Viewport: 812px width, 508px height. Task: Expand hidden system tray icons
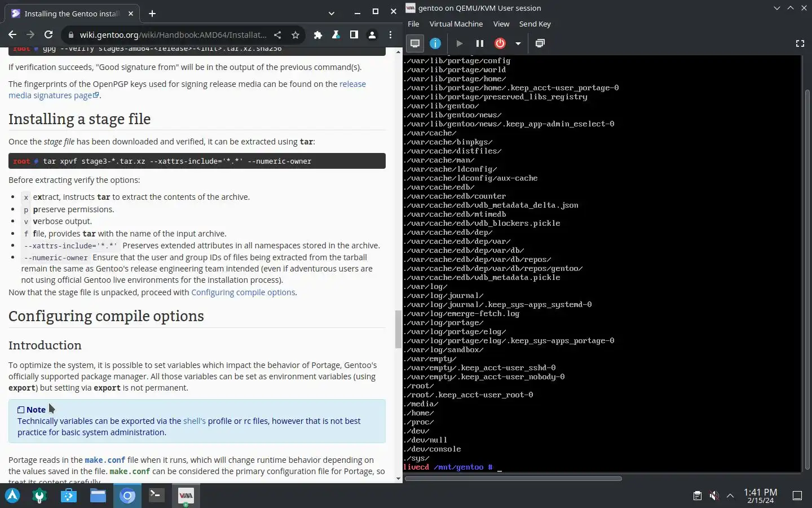(x=730, y=496)
